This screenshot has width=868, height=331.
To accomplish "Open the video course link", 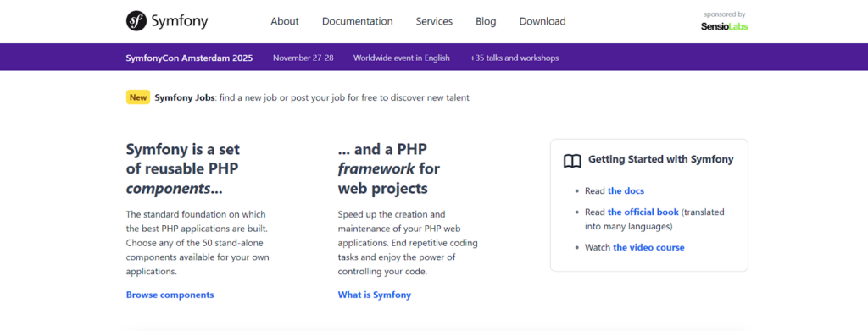I will pyautogui.click(x=648, y=247).
